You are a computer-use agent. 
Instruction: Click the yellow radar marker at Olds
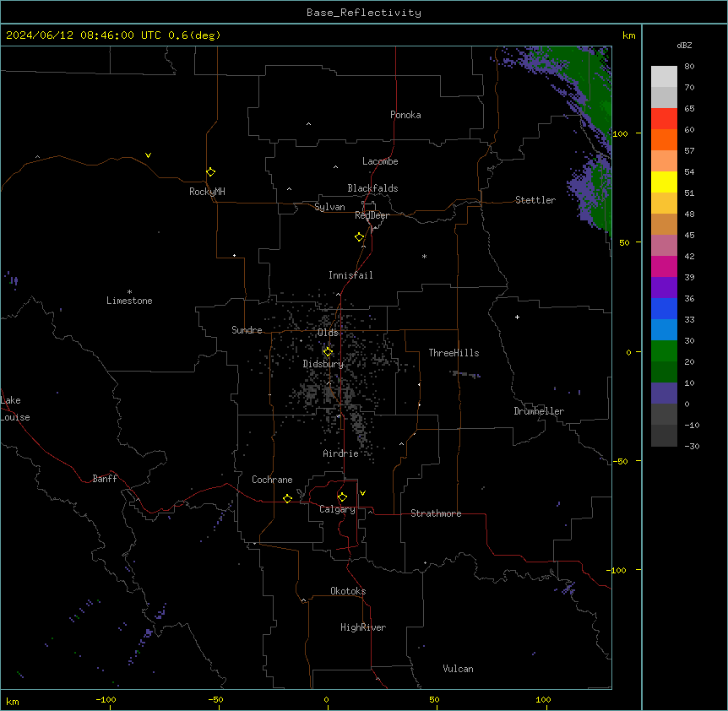click(x=328, y=351)
